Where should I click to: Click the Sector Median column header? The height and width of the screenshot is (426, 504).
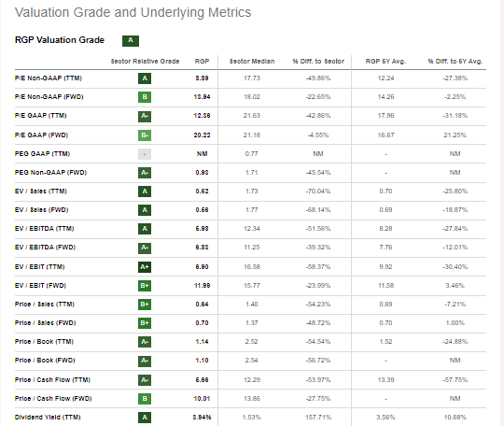pos(252,61)
